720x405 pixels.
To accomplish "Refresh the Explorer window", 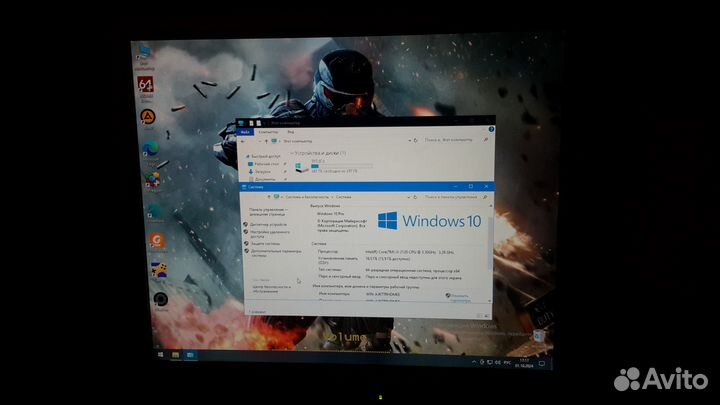I will point(416,140).
